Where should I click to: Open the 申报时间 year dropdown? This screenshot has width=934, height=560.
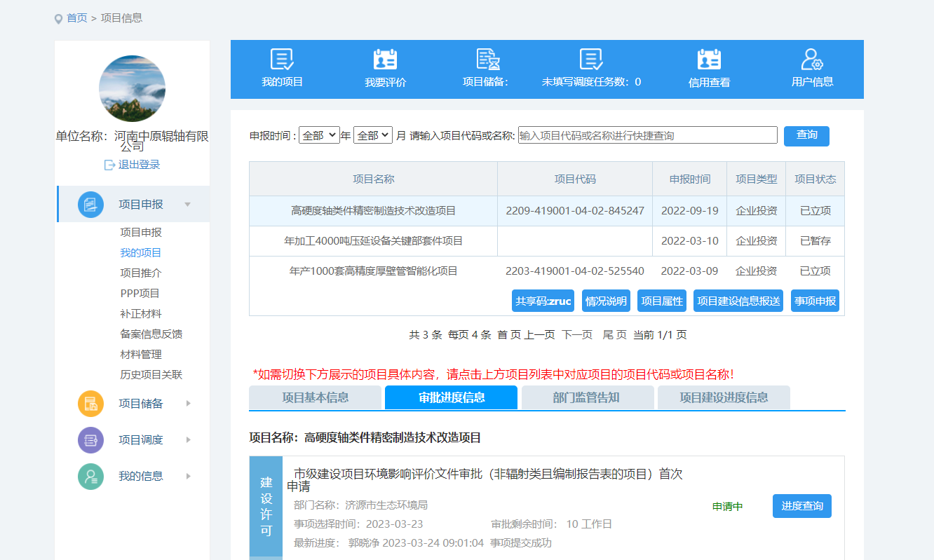(319, 135)
